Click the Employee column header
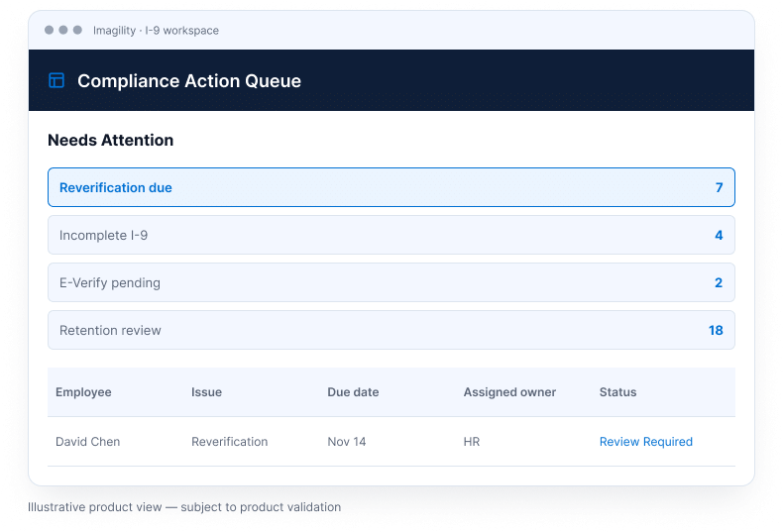 pos(83,392)
